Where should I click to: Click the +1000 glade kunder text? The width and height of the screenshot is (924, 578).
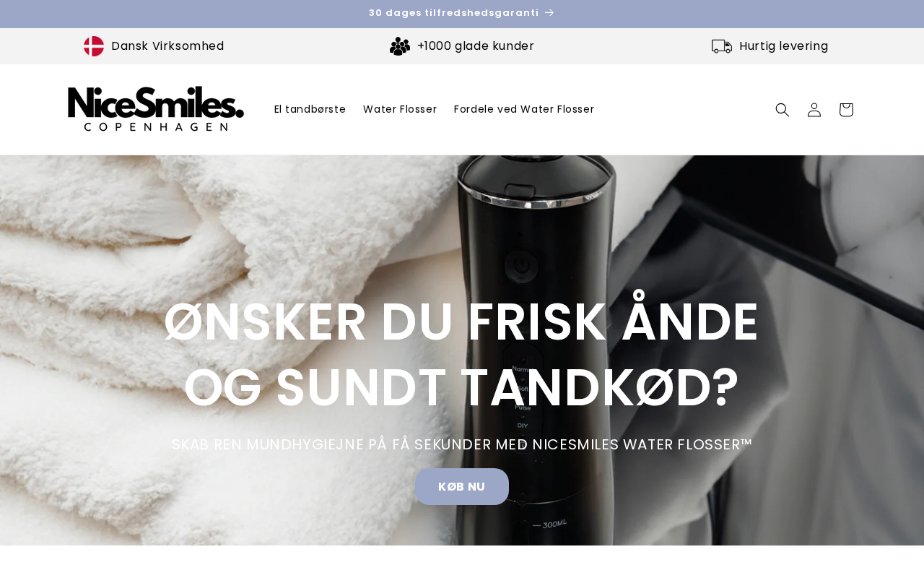click(x=476, y=46)
